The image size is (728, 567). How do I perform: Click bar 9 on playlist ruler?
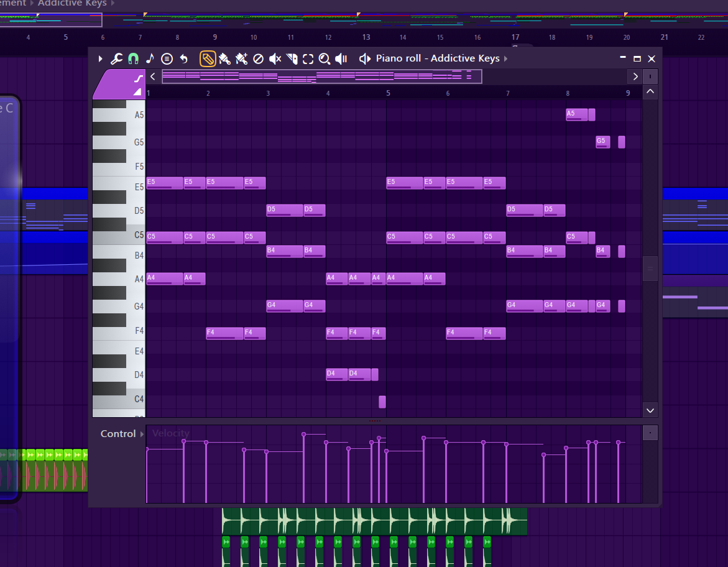214,37
